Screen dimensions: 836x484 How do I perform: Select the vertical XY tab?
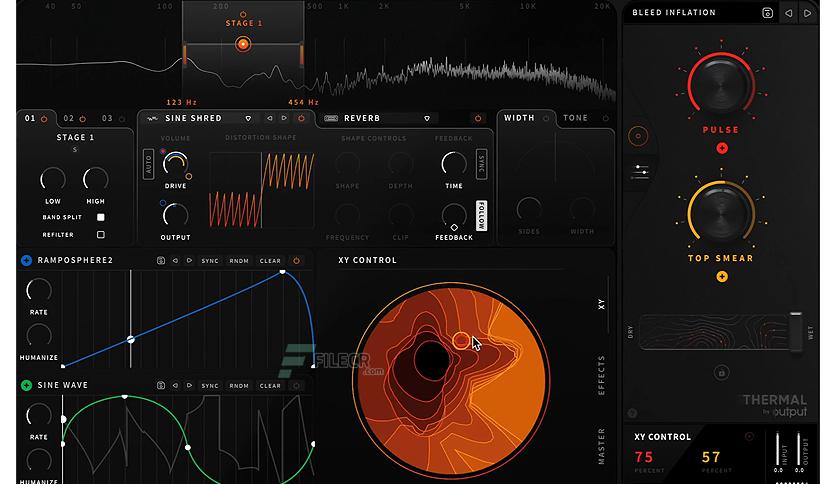click(601, 304)
